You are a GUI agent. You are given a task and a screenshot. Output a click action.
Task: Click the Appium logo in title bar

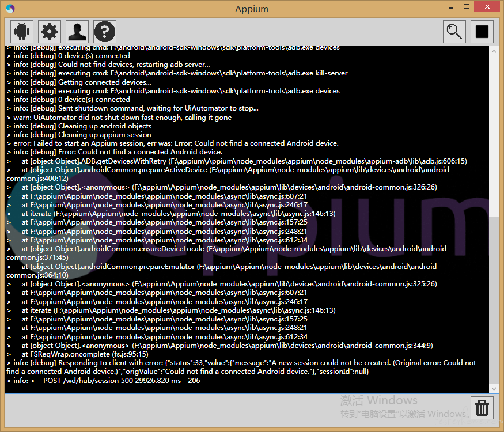[10, 9]
